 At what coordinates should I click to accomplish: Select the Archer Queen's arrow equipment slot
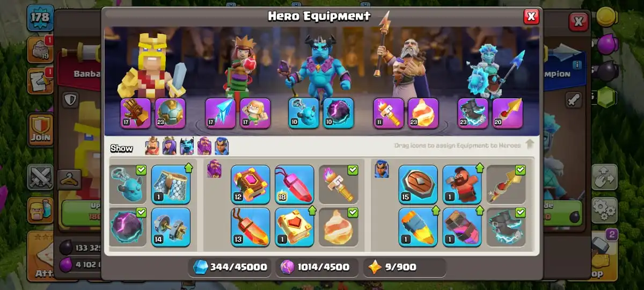click(x=220, y=113)
